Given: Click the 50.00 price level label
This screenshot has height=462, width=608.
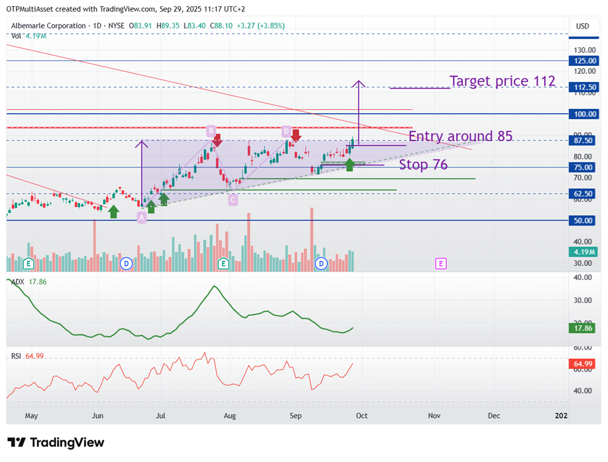Looking at the screenshot, I should (582, 220).
